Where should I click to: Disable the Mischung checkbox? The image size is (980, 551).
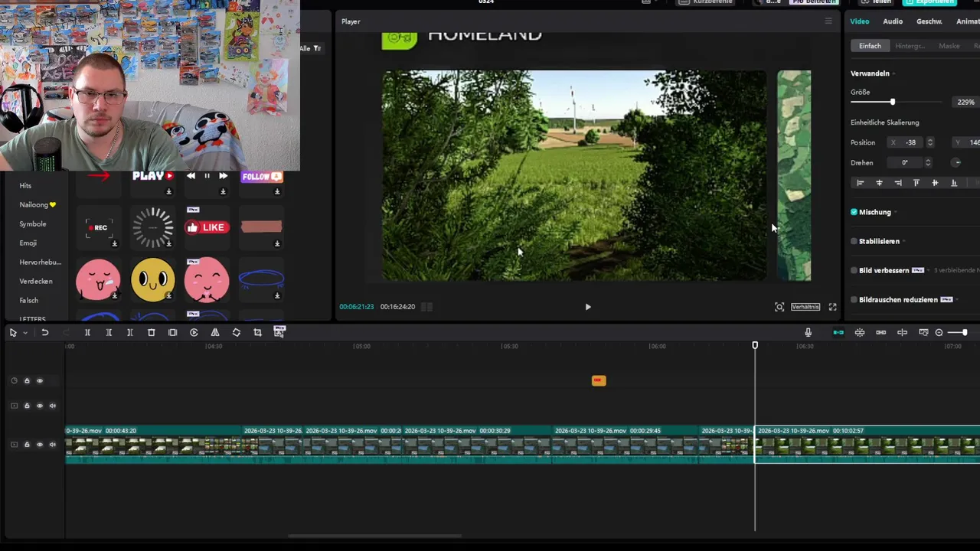(x=854, y=212)
